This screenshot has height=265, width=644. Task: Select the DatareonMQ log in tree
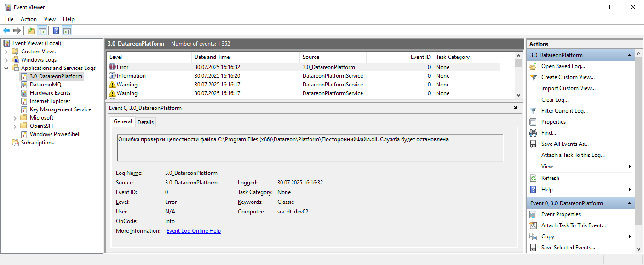point(45,85)
